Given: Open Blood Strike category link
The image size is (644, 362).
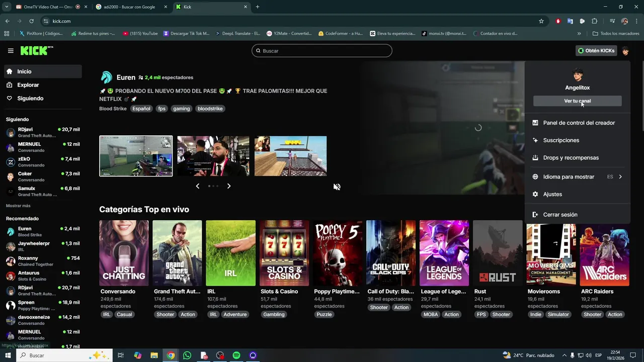Looking at the screenshot, I should [113, 109].
